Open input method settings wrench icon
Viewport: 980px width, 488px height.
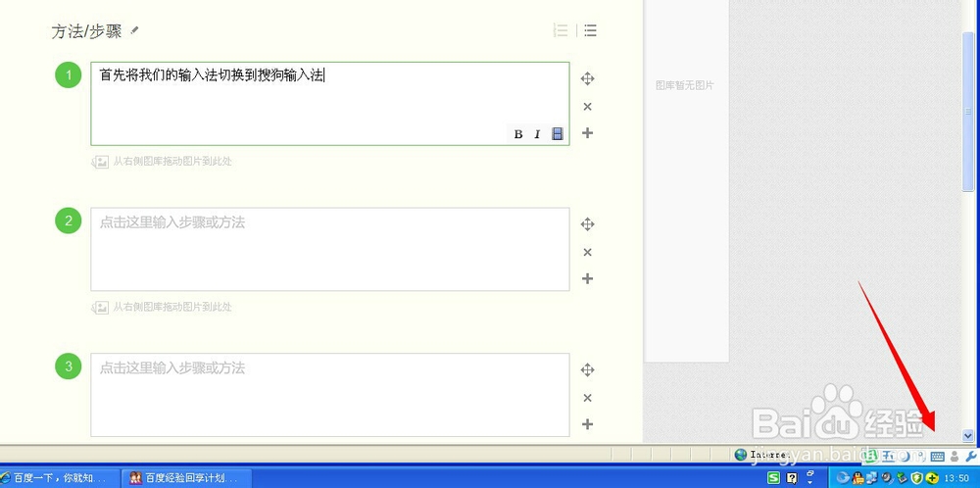click(x=970, y=456)
